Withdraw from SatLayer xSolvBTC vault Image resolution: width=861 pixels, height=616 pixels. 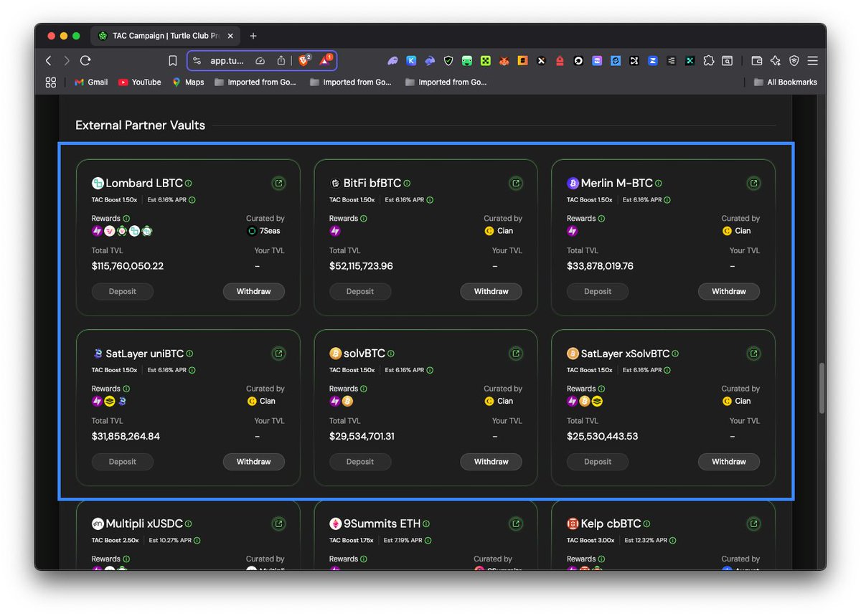pos(729,462)
